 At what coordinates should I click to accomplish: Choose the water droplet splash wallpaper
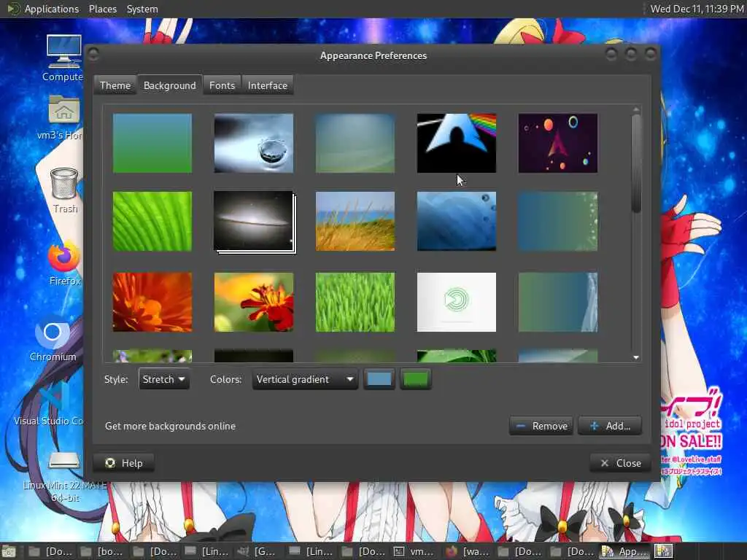pos(254,143)
